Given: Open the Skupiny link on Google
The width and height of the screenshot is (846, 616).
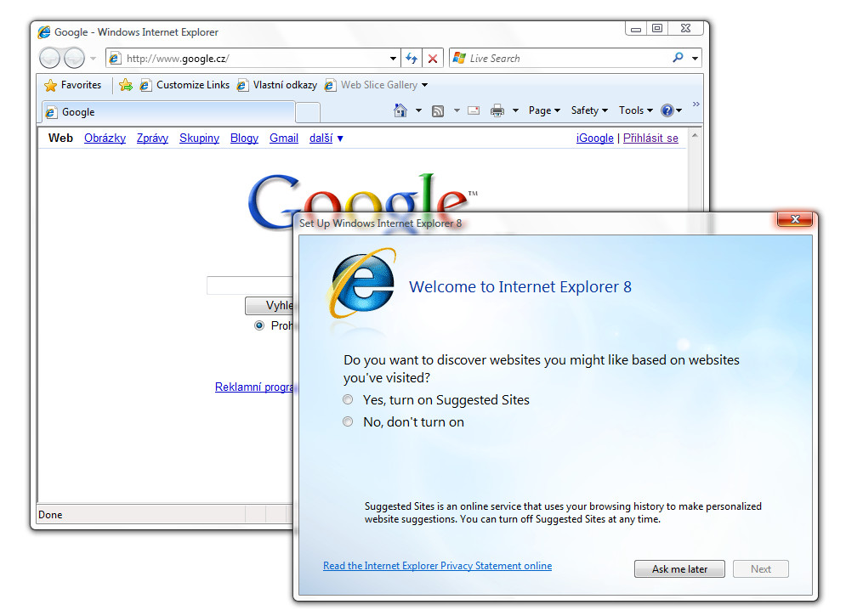Looking at the screenshot, I should 199,138.
